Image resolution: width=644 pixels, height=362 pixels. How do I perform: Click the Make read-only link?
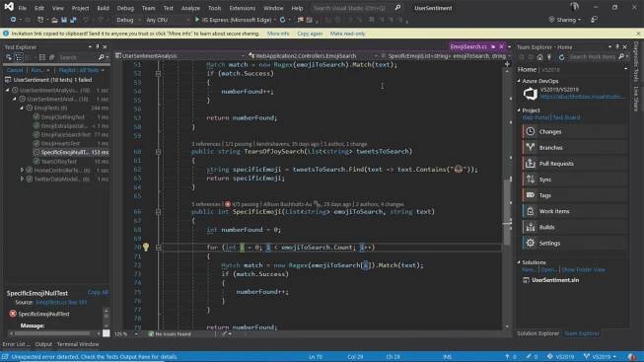point(347,34)
